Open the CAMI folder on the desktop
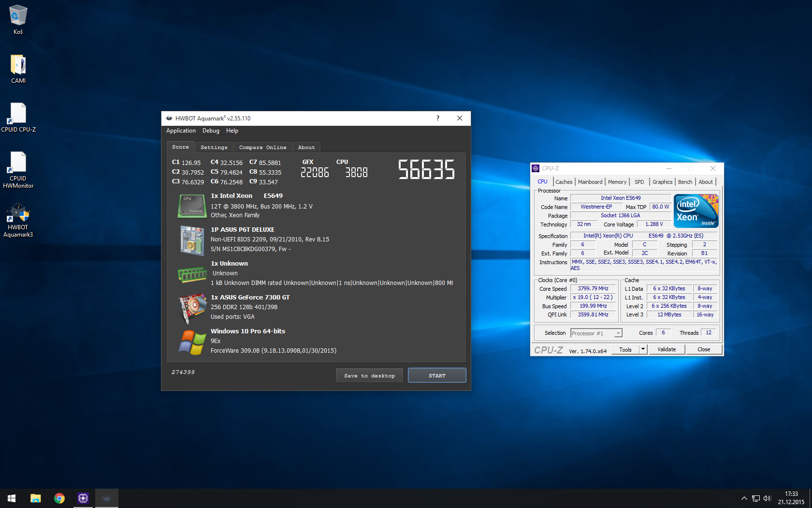Screen dimensions: 812x508 pyautogui.click(x=18, y=69)
